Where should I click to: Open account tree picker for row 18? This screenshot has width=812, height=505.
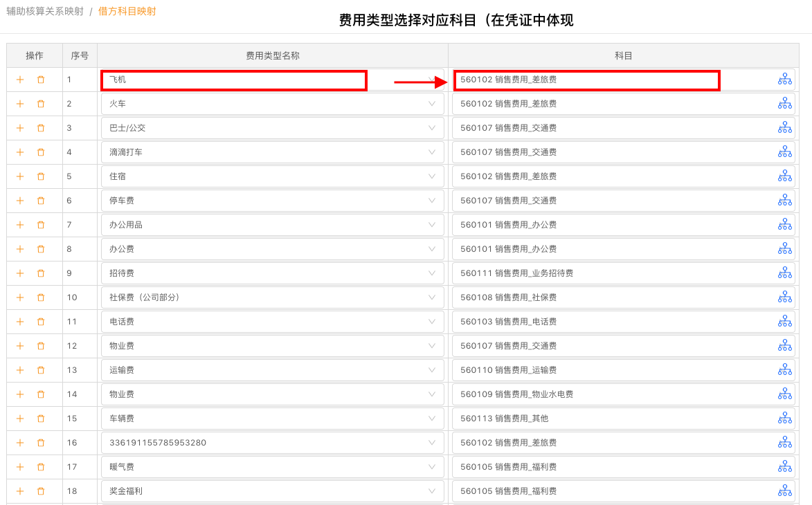point(784,491)
